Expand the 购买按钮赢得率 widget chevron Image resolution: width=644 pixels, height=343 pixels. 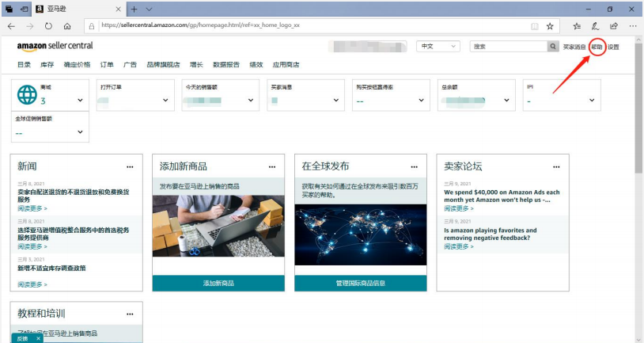pyautogui.click(x=421, y=100)
